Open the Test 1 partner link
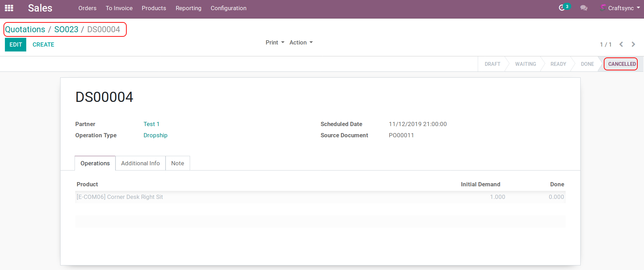The width and height of the screenshot is (644, 270). [x=151, y=124]
